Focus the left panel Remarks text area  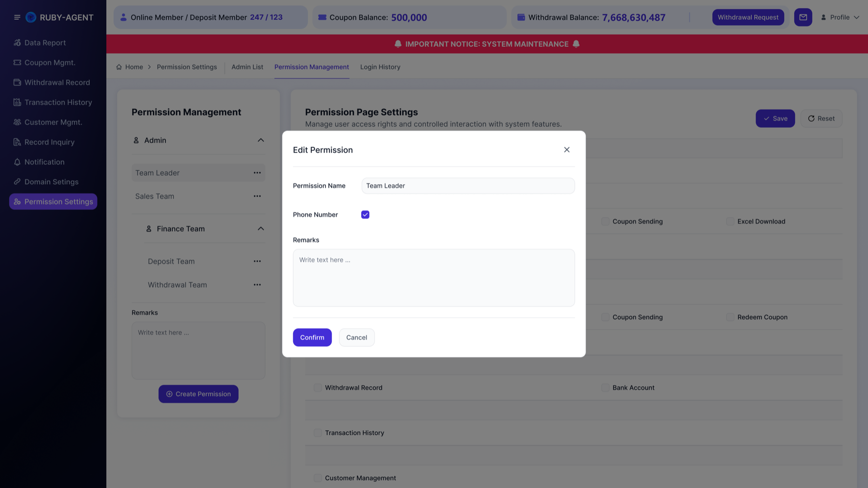198,351
